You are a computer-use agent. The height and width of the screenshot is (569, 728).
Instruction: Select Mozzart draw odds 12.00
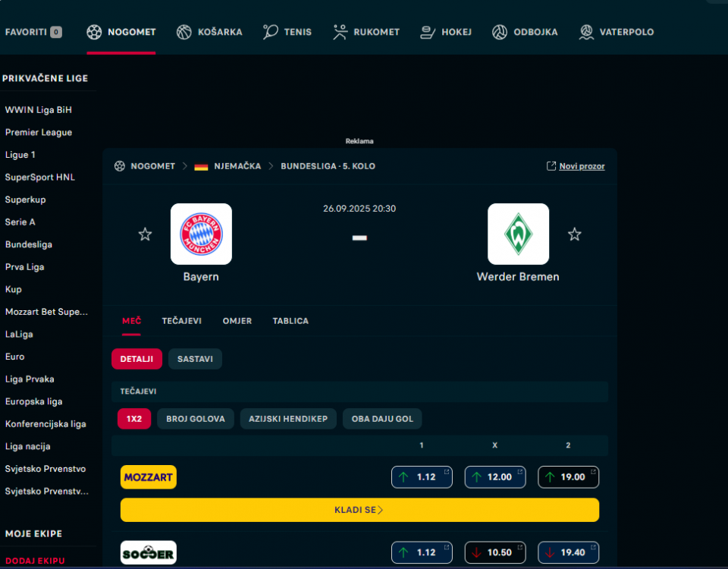(x=495, y=477)
